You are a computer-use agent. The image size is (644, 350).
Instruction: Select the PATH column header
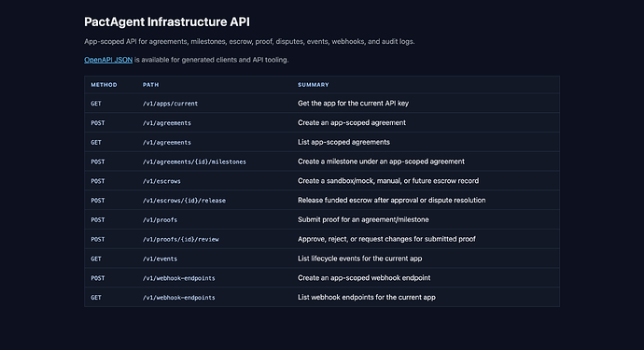(x=150, y=85)
